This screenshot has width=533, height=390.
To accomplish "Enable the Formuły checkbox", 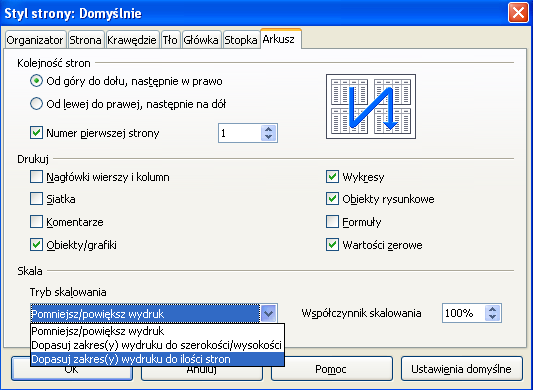I will pos(332,222).
